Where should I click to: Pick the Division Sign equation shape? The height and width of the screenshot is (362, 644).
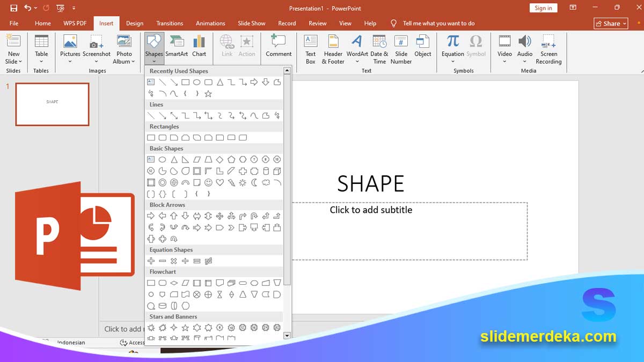185,261
